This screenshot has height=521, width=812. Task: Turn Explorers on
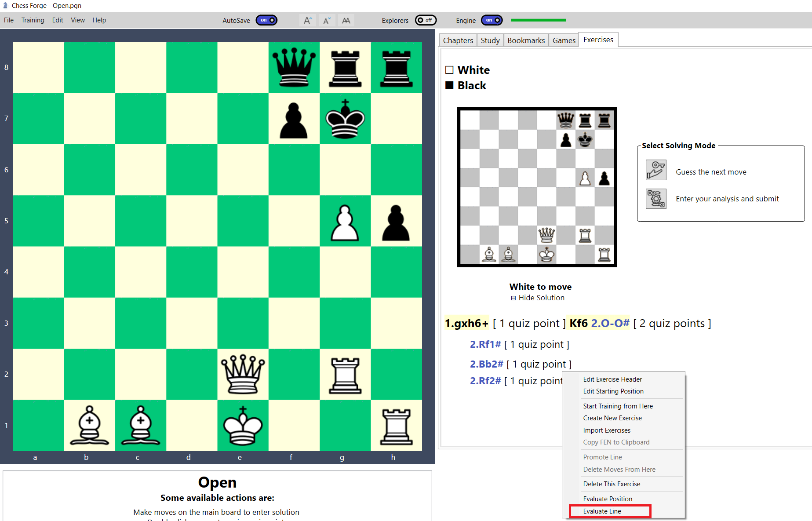point(425,20)
